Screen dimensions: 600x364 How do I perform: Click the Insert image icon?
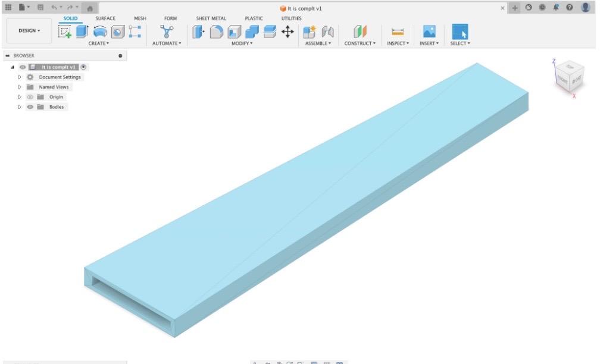click(429, 32)
